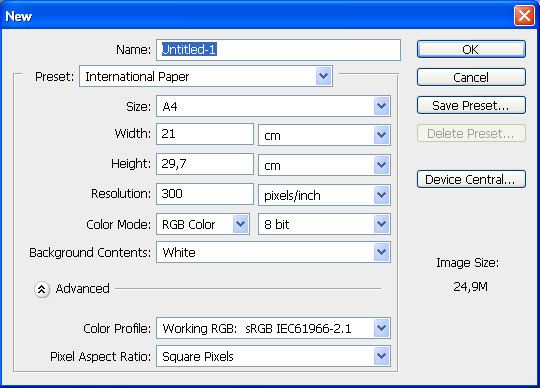Viewport: 540px width, 388px height.
Task: Click the Width value field
Action: [205, 134]
